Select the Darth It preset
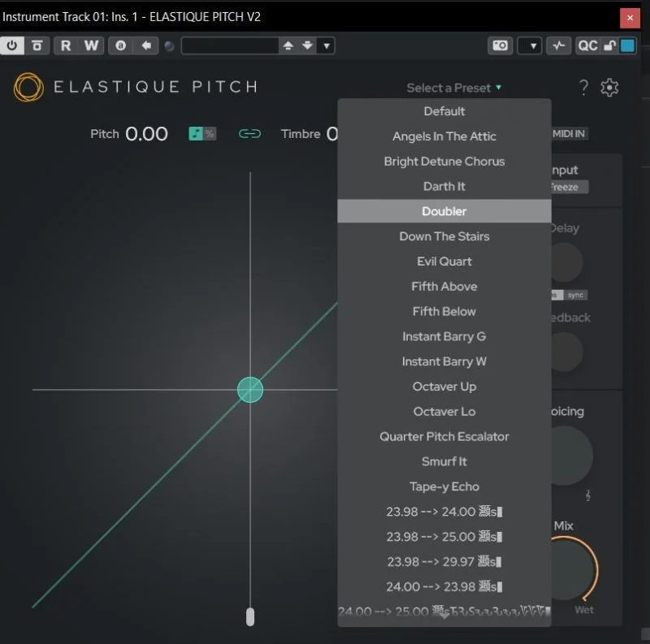The height and width of the screenshot is (644, 650). pos(444,186)
